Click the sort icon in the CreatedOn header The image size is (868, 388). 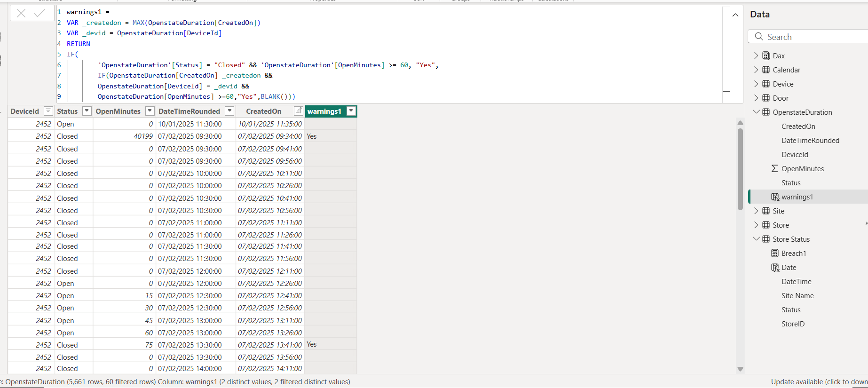(298, 111)
